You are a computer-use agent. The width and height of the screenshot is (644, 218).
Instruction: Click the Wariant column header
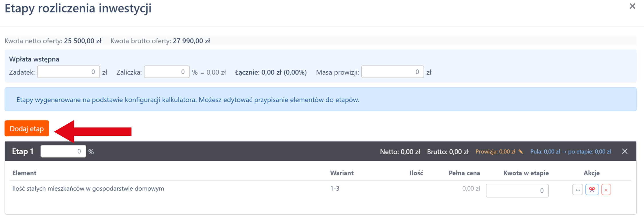click(342, 173)
